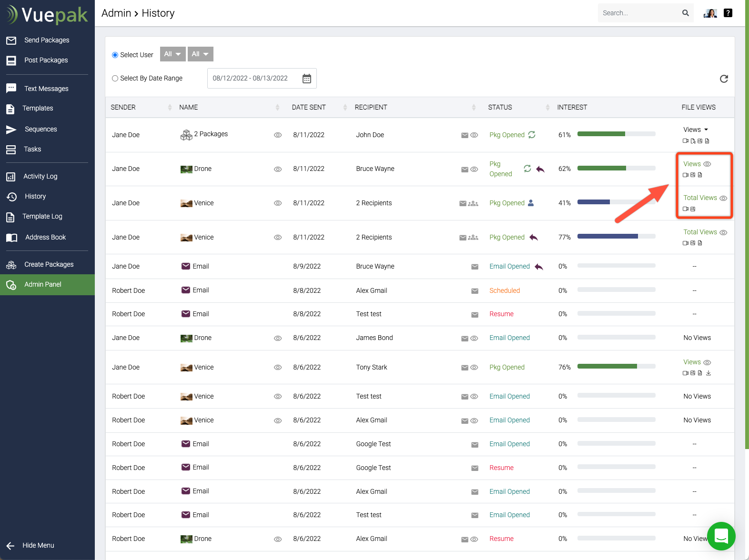
Task: Expand the second 'All' filter dropdown
Action: pyautogui.click(x=200, y=54)
